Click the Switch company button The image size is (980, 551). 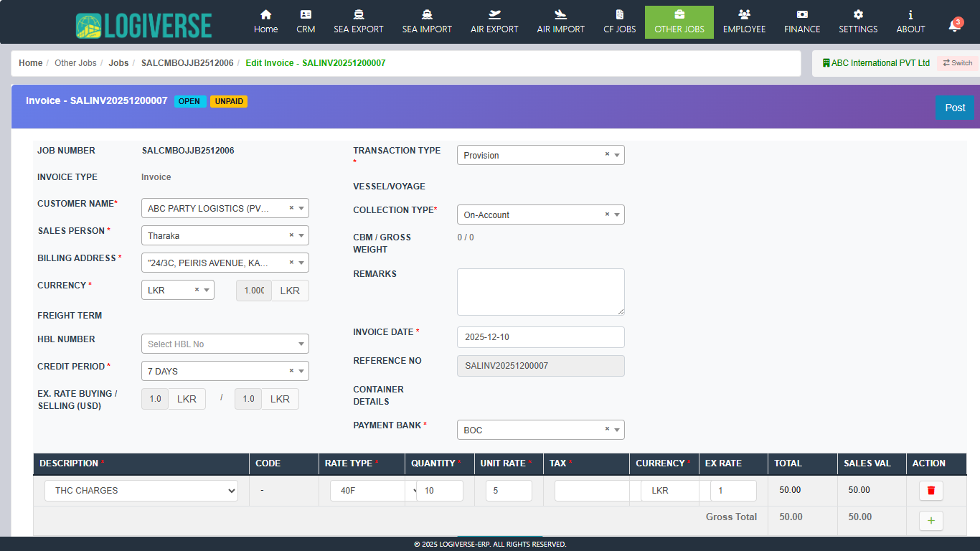(957, 63)
